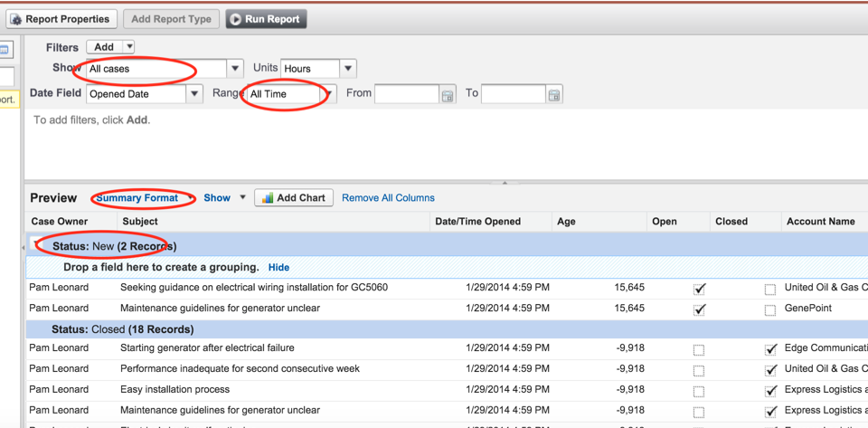Click the Hide grouping drop zone link
Image resolution: width=868 pixels, height=428 pixels.
point(278,268)
